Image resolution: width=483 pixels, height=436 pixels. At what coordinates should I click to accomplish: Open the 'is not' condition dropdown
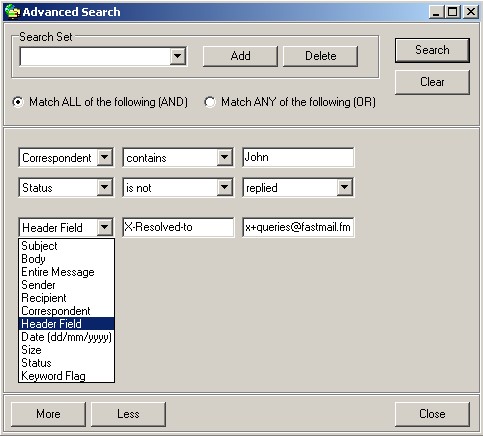[x=225, y=188]
